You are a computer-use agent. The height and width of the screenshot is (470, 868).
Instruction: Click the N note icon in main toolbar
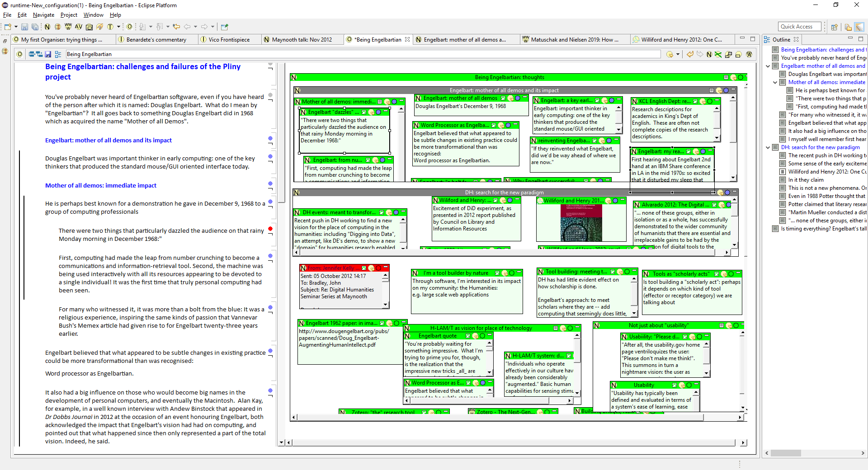47,27
